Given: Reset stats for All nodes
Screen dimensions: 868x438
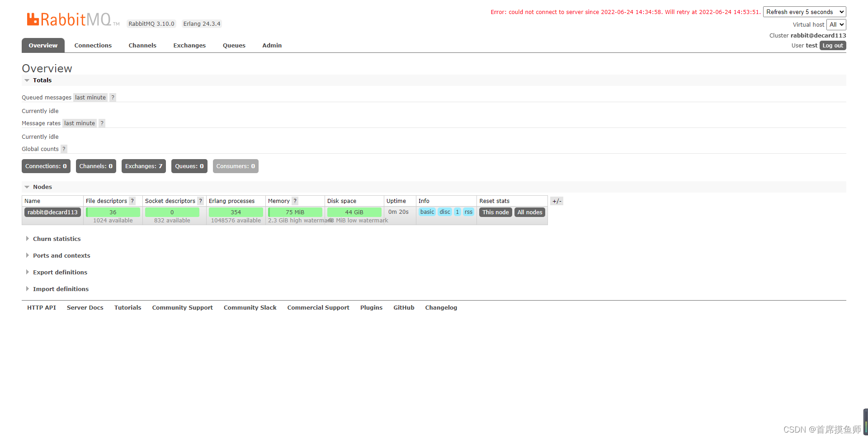Looking at the screenshot, I should tap(530, 212).
